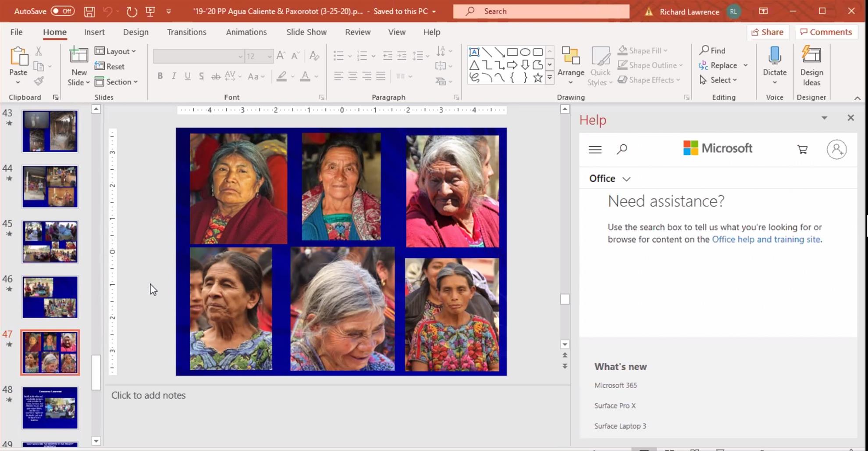The image size is (868, 451).
Task: Open Office help and training site link
Action: tap(765, 240)
